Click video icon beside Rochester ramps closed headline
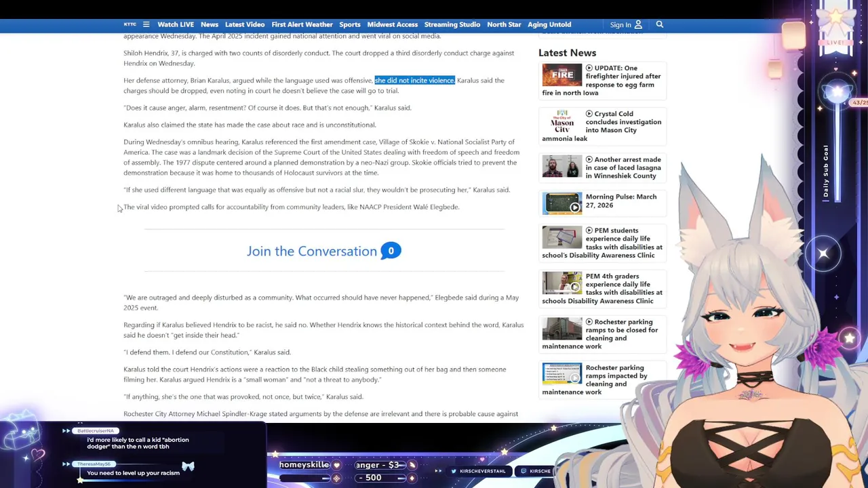 (x=589, y=322)
